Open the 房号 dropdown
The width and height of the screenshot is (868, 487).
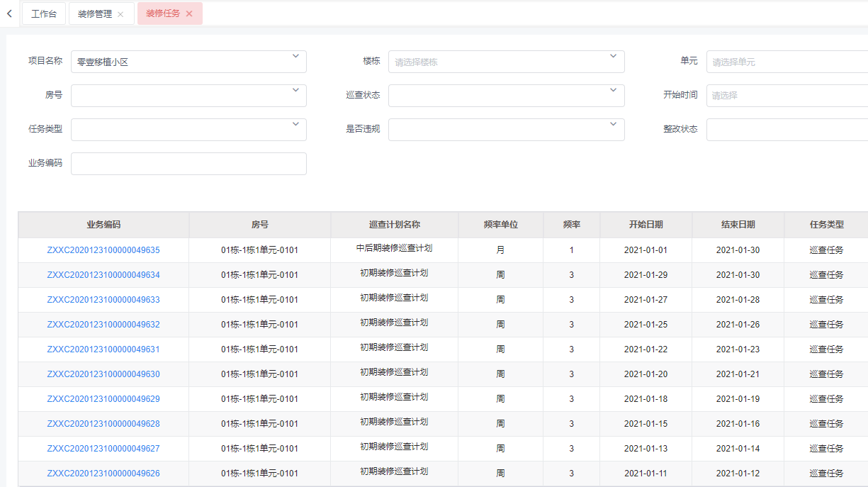(188, 96)
